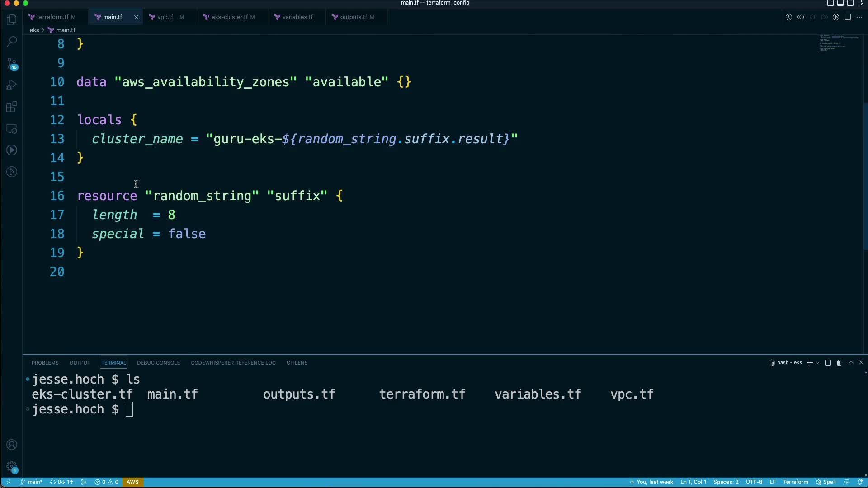Click the Terraform language mode button
This screenshot has height=488, width=868.
[x=795, y=482]
